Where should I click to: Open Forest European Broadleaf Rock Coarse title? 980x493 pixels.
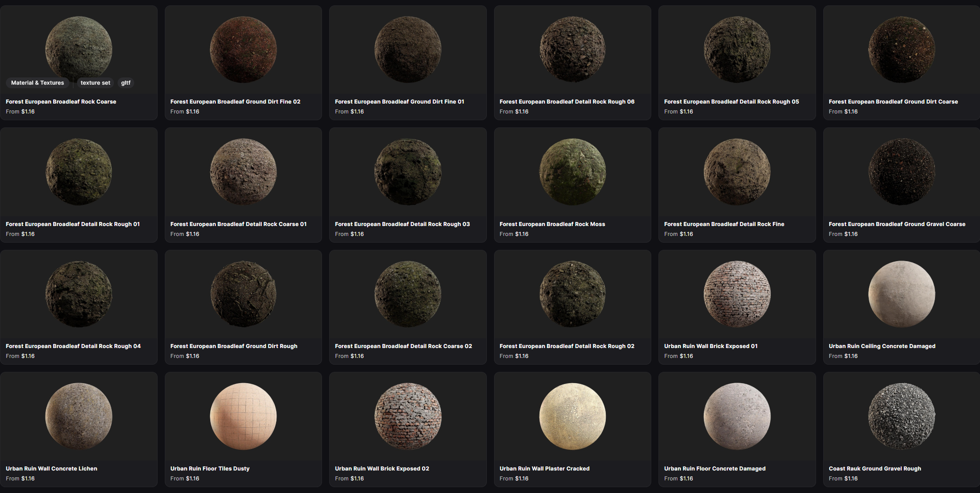point(61,102)
